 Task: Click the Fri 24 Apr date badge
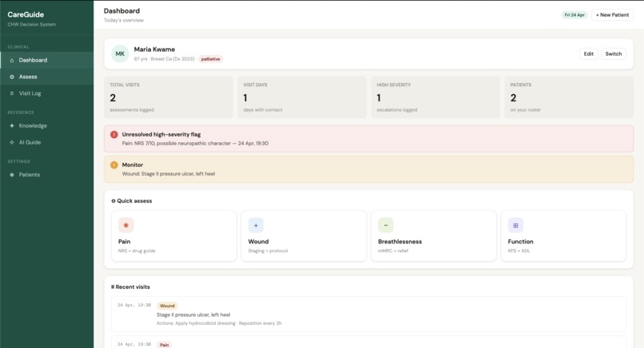coord(574,15)
